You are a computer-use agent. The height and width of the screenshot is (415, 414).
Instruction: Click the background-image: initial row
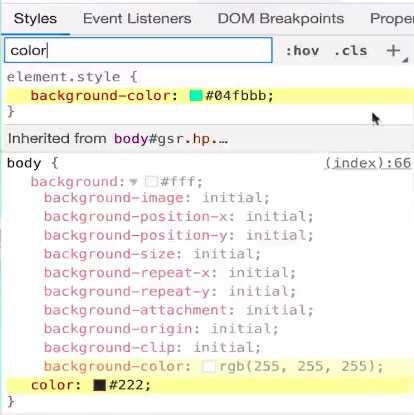point(156,198)
